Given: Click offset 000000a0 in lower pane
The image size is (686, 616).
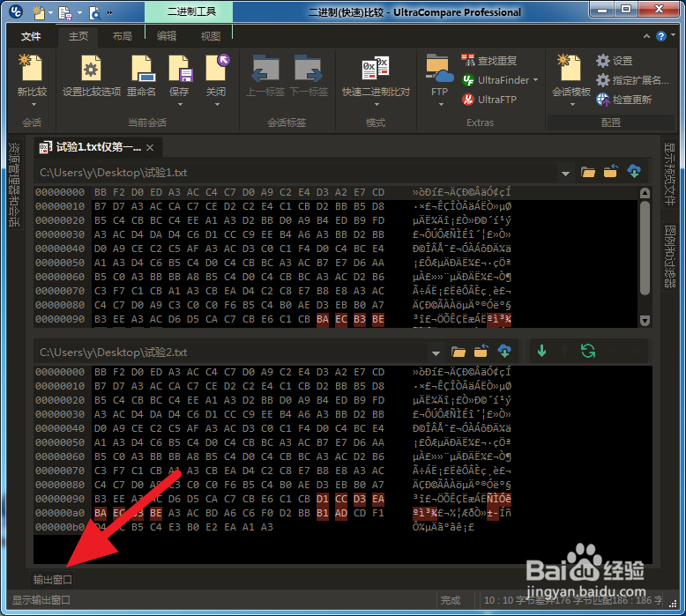Looking at the screenshot, I should click(60, 513).
